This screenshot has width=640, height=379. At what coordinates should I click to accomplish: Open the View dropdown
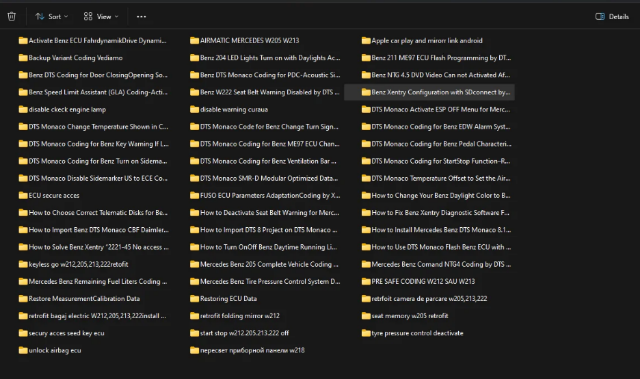101,16
